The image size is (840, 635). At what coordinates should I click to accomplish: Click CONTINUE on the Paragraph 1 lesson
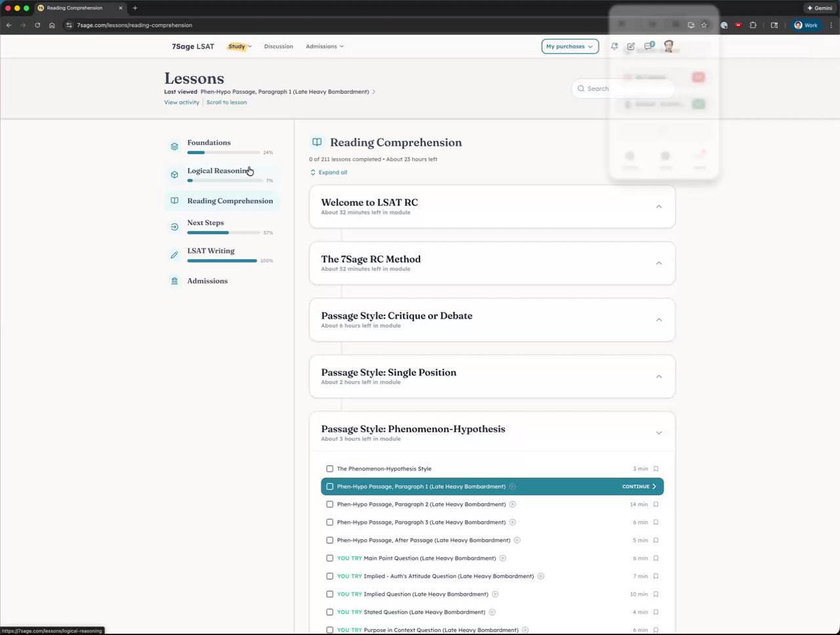coord(639,487)
